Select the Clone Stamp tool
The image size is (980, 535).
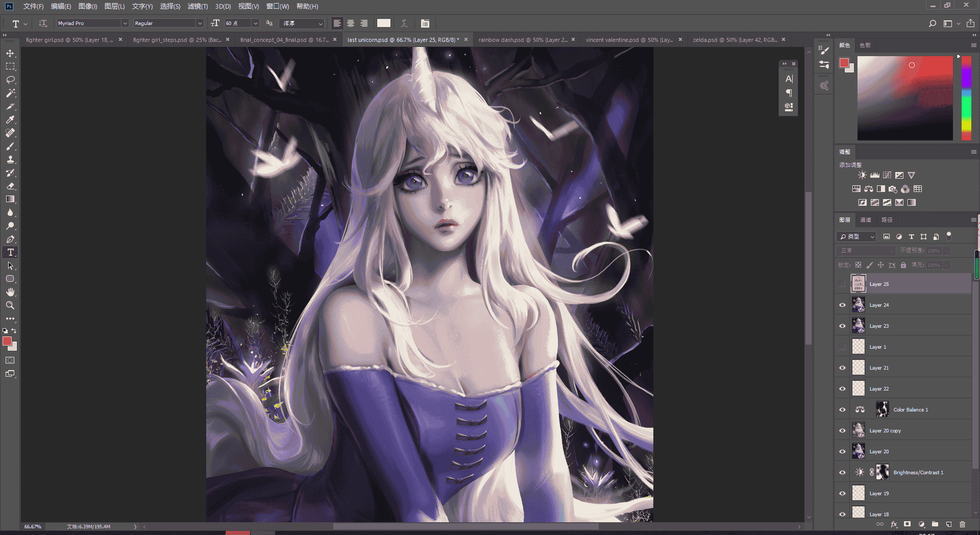pyautogui.click(x=10, y=160)
